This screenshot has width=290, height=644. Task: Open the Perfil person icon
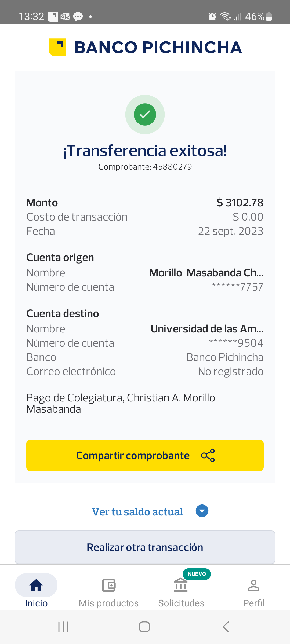253,585
